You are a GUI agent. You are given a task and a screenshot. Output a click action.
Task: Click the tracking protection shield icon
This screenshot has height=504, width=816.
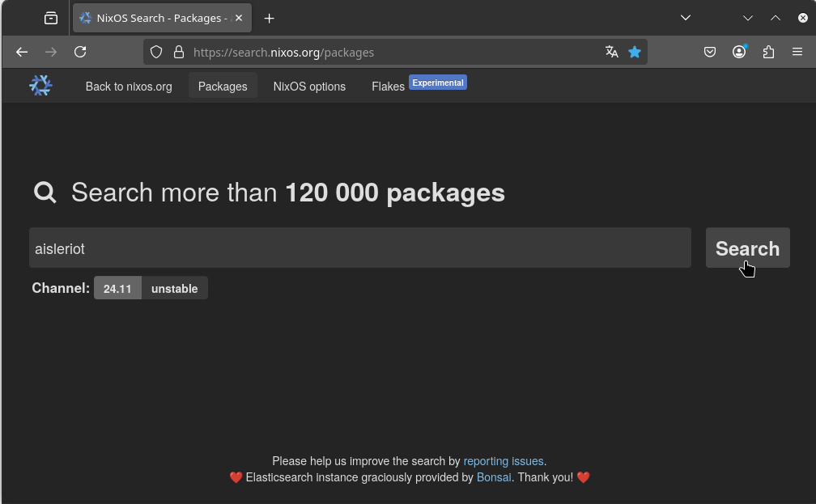coord(157,52)
